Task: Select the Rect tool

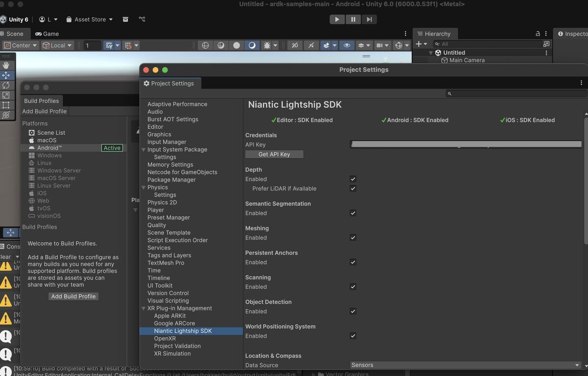Action: [x=6, y=105]
